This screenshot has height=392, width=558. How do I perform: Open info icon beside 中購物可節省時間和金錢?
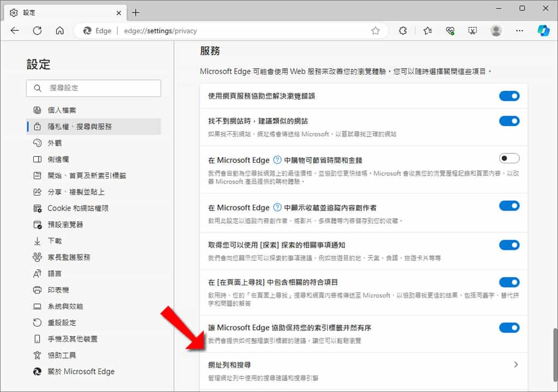tap(277, 160)
